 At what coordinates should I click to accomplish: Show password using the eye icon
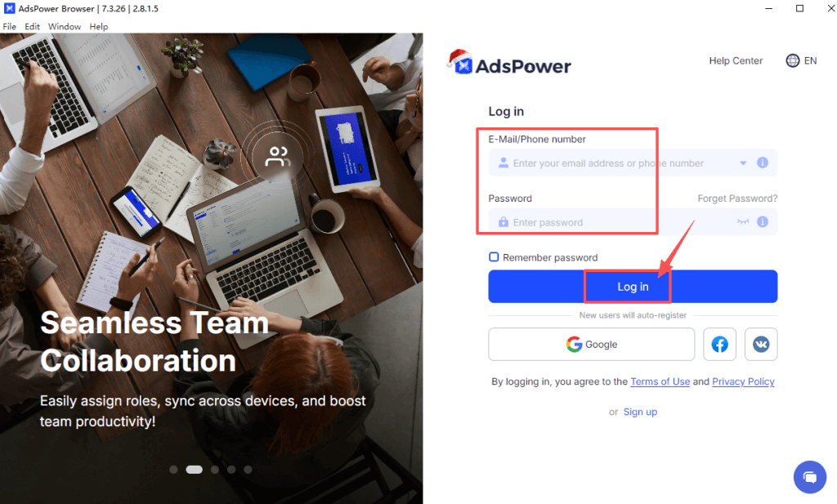coord(743,222)
